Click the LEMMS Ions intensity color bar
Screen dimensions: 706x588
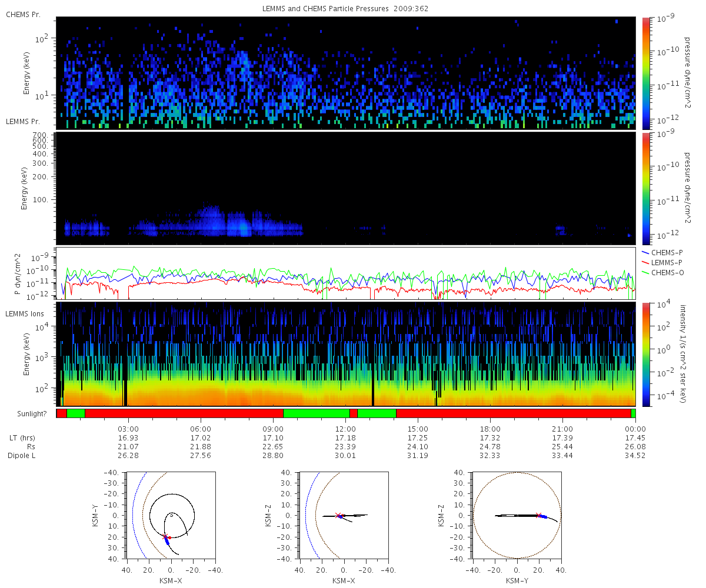click(x=646, y=354)
